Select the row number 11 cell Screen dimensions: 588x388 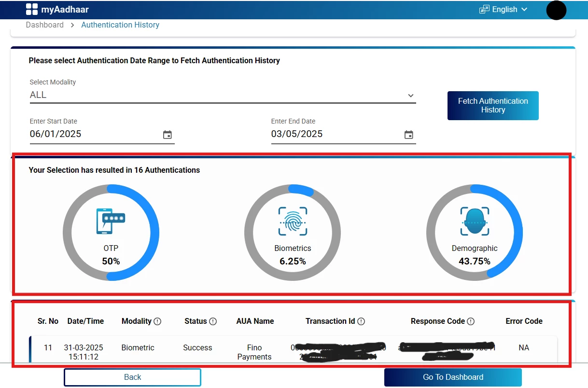48,347
